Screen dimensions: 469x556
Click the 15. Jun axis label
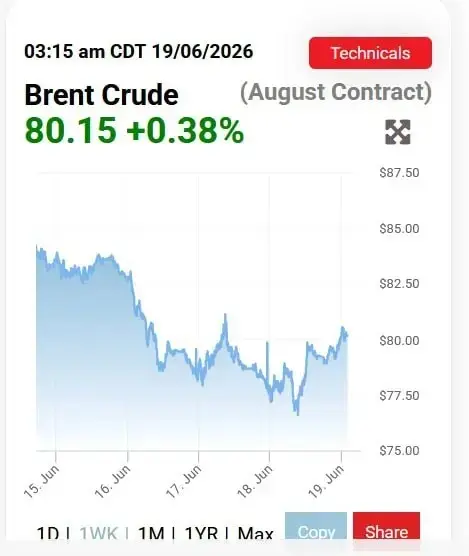[42, 482]
